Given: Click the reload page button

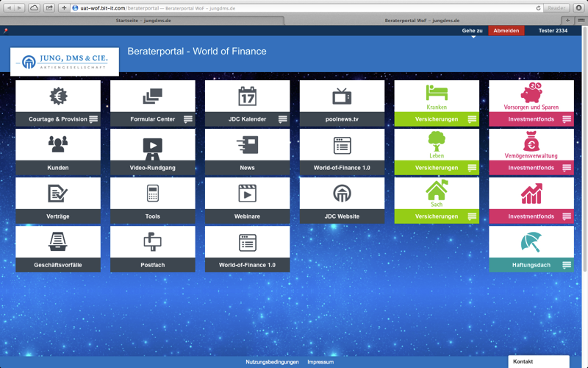Looking at the screenshot, I should (x=539, y=8).
